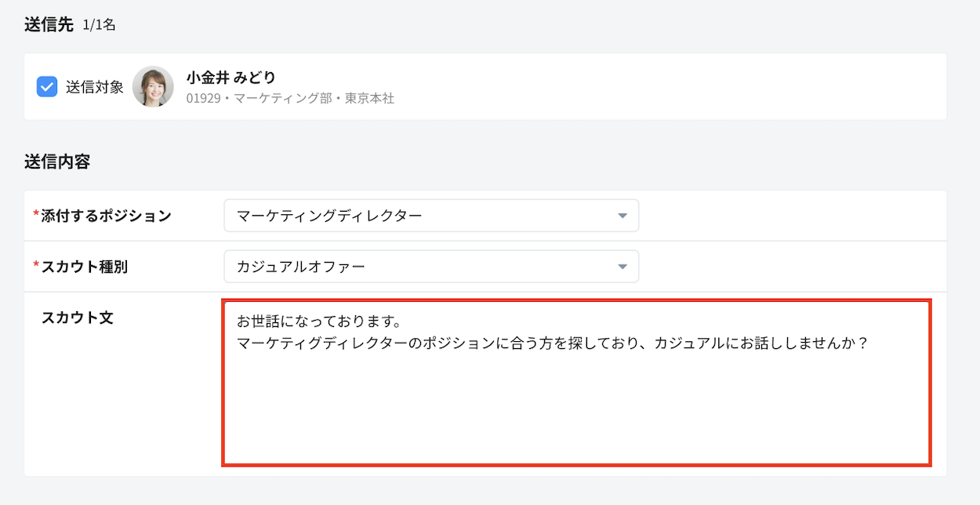Viewport: 980px width, 505px height.
Task: Click the arrow icon on スカウト種別 dropdown
Action: tap(622, 267)
